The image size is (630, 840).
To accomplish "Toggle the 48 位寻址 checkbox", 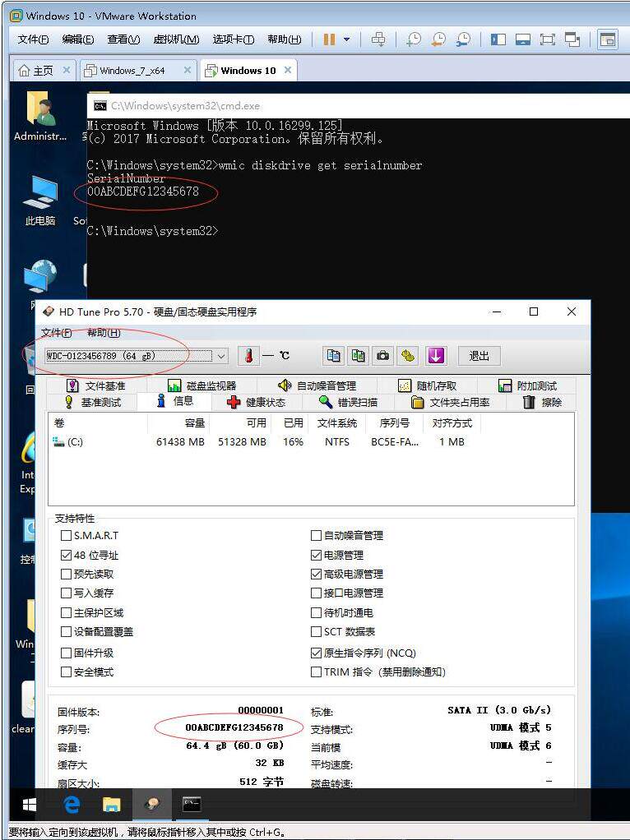I will 66,555.
